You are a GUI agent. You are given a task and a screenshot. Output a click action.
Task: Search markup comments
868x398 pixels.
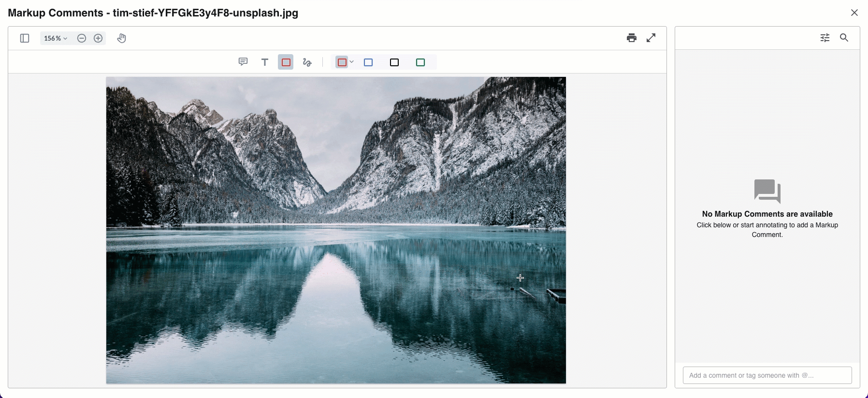pos(844,38)
